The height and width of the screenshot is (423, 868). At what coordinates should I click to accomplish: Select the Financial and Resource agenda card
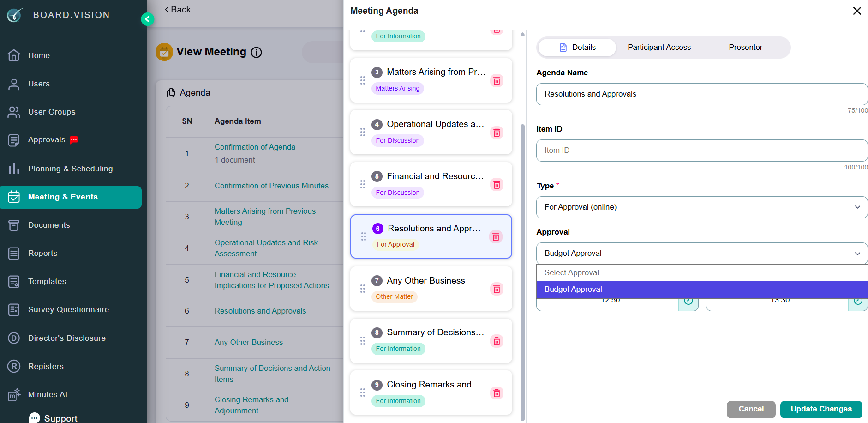(431, 184)
